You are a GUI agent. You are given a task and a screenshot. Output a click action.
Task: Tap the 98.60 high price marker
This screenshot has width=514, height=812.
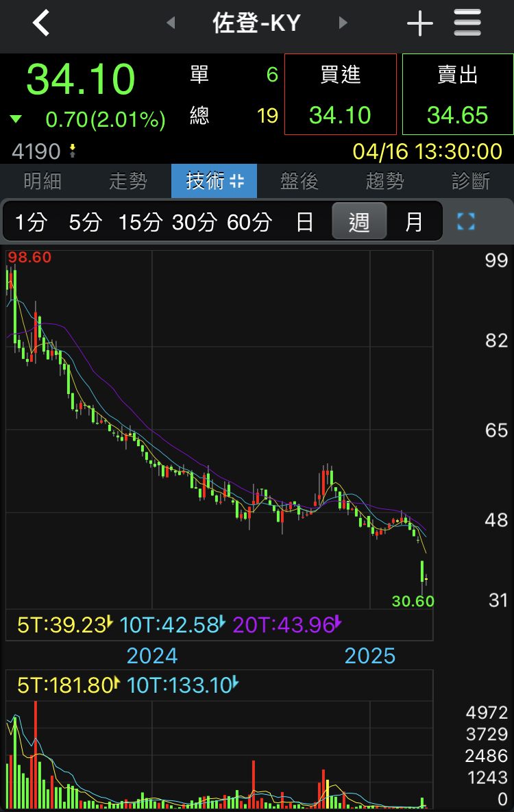pyautogui.click(x=29, y=258)
